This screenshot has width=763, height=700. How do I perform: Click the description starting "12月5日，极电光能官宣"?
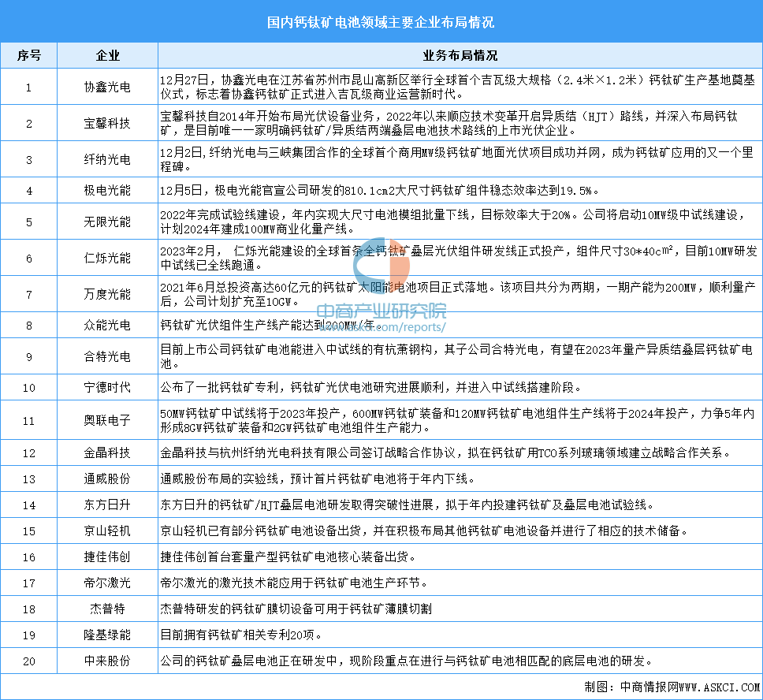(x=380, y=190)
